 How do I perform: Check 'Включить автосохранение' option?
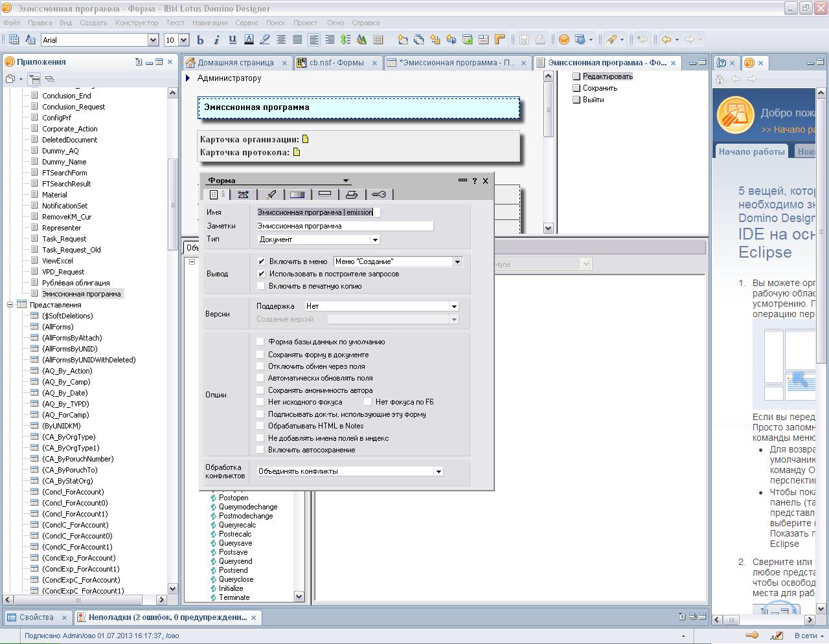pos(260,450)
